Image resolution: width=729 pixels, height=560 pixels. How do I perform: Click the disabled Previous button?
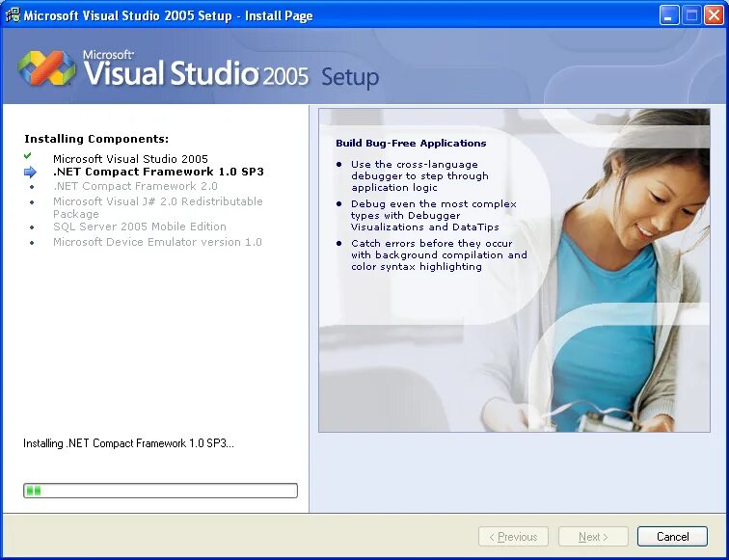click(513, 537)
